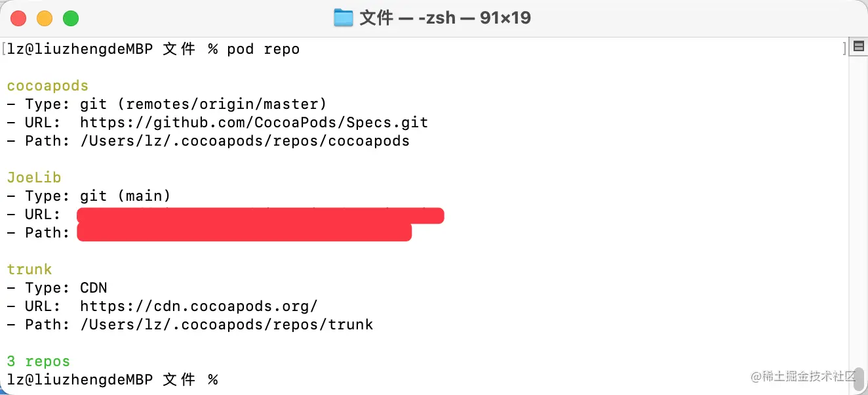Click the red redacted JoeLib URL block

tap(260, 215)
